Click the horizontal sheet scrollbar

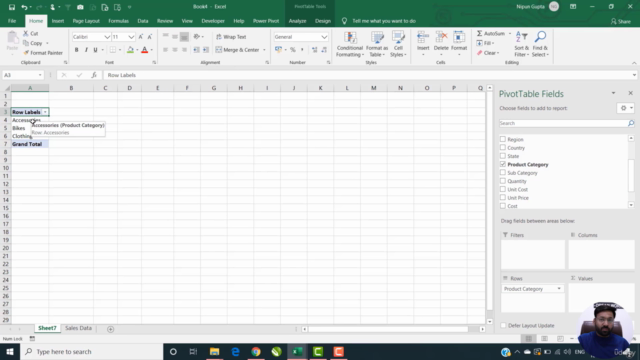click(388, 329)
